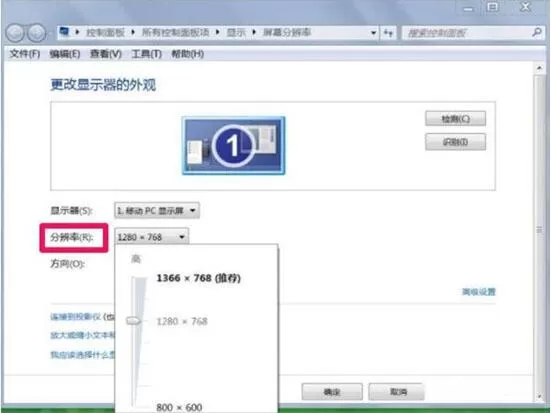The image size is (551, 413).
Task: Click the 检测(C) detect button
Action: (x=456, y=119)
